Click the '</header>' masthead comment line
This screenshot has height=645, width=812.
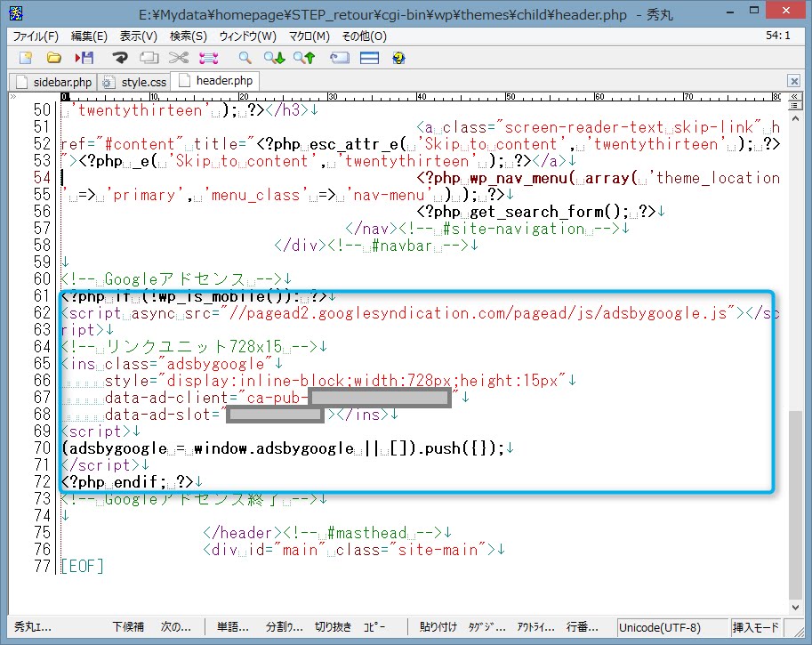tap(323, 533)
